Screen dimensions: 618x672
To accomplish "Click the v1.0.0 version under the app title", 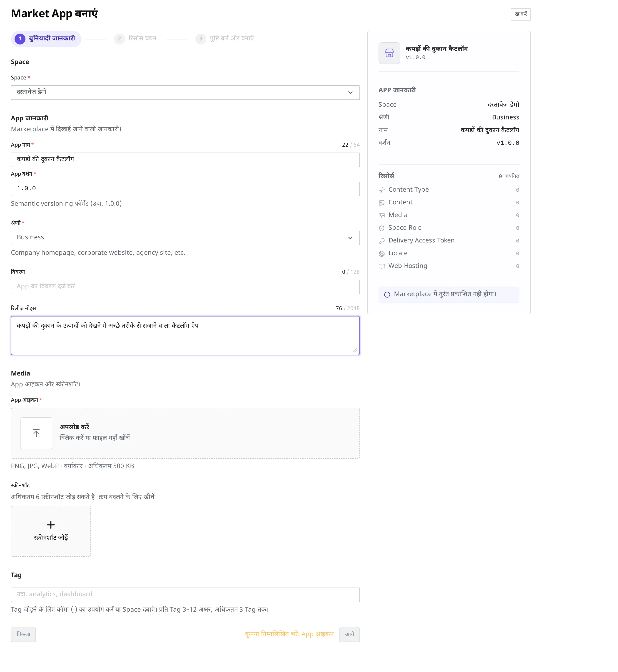I will click(415, 57).
